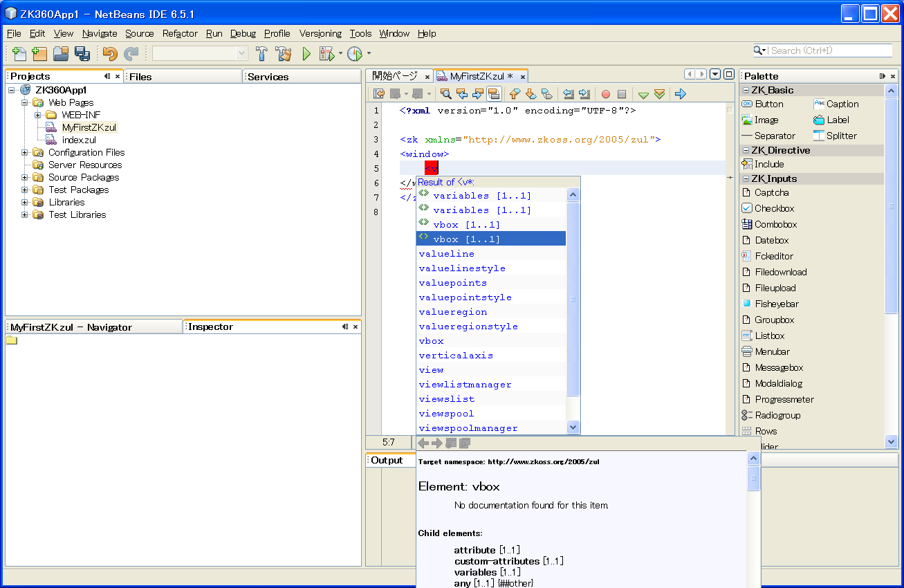Collapse the ZK_Basic palette category
This screenshot has height=588, width=904.
click(x=746, y=90)
